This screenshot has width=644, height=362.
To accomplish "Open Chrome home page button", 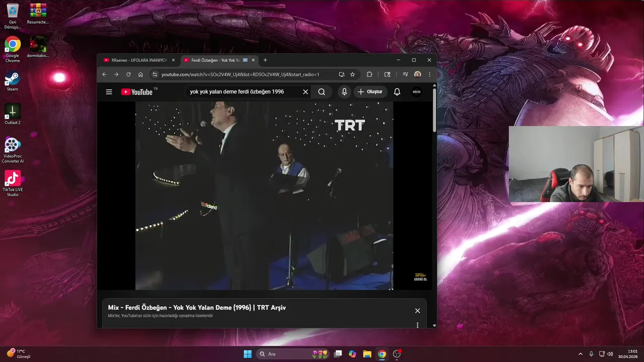I will coord(140,74).
